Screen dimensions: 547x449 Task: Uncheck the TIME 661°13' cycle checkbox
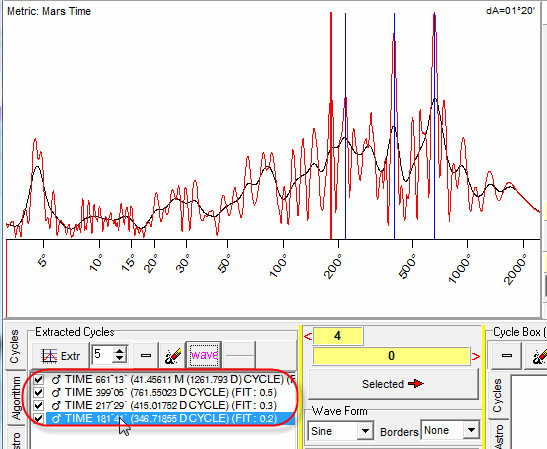tap(39, 379)
